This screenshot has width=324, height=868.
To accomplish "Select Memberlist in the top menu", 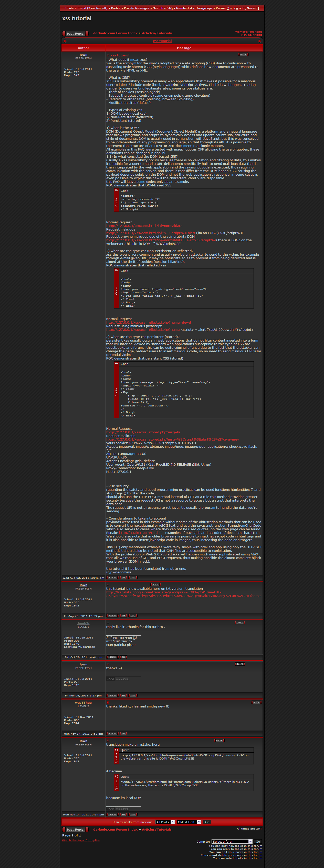I will (184, 8).
